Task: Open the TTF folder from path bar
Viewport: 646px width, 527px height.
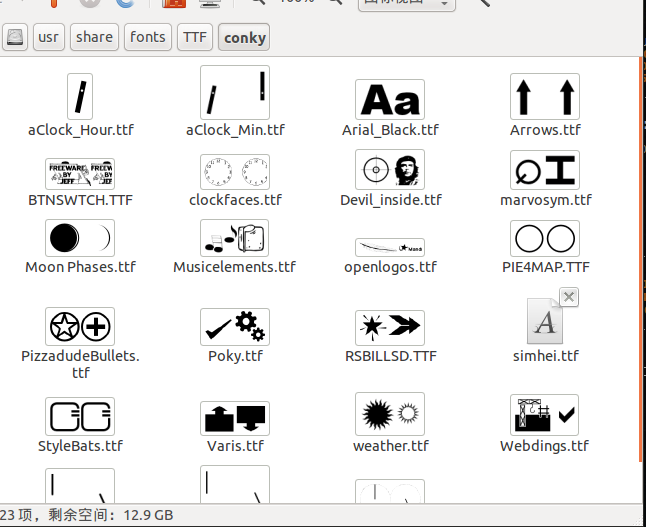Action: [195, 37]
